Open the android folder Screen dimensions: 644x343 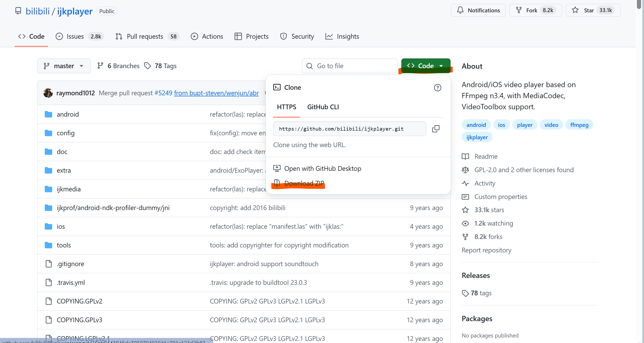coord(68,114)
